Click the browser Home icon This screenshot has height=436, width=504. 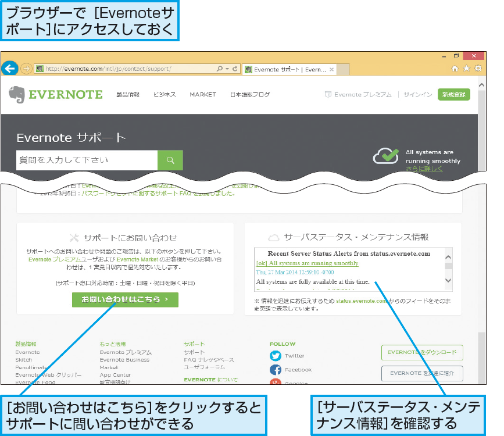click(x=455, y=68)
